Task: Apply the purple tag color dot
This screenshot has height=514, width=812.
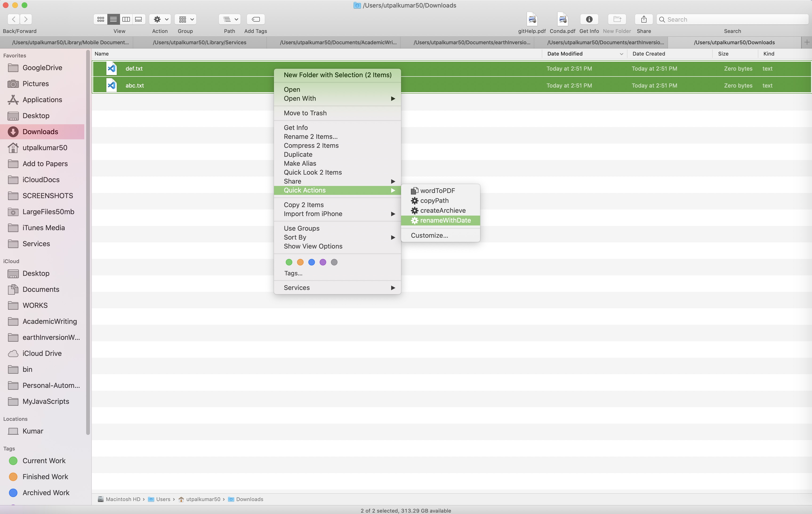Action: coord(323,262)
